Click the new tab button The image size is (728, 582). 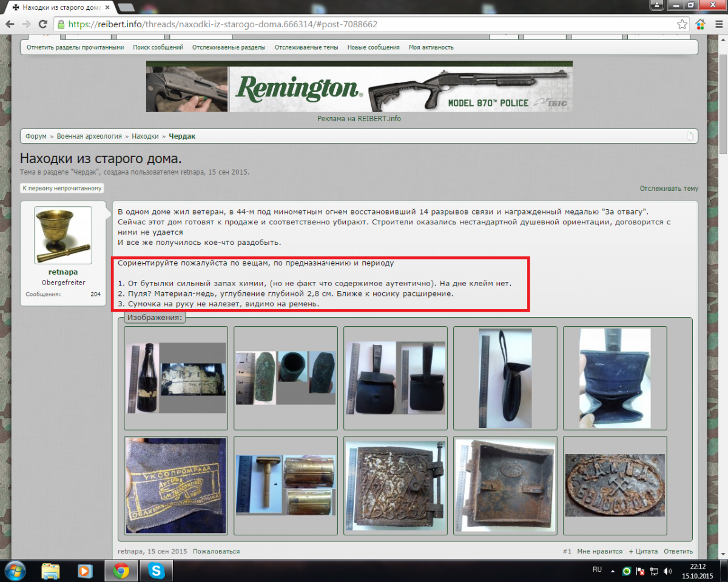(126, 8)
